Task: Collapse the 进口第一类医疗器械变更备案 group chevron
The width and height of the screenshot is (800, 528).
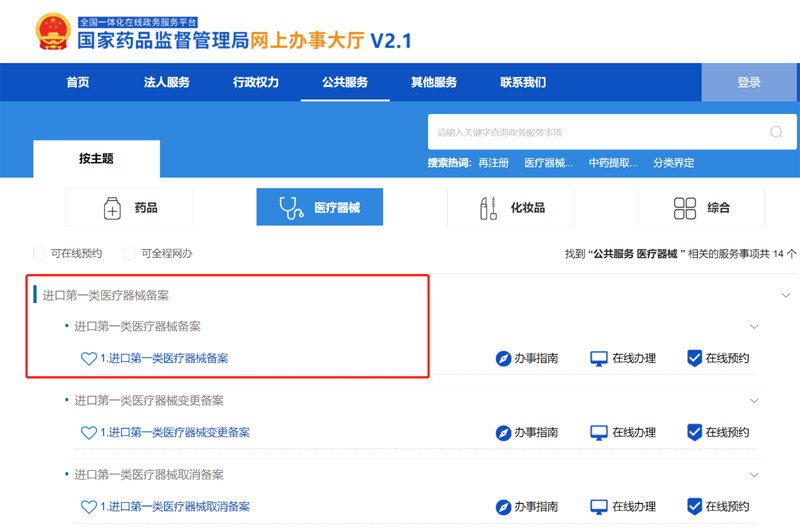Action: pos(754,401)
